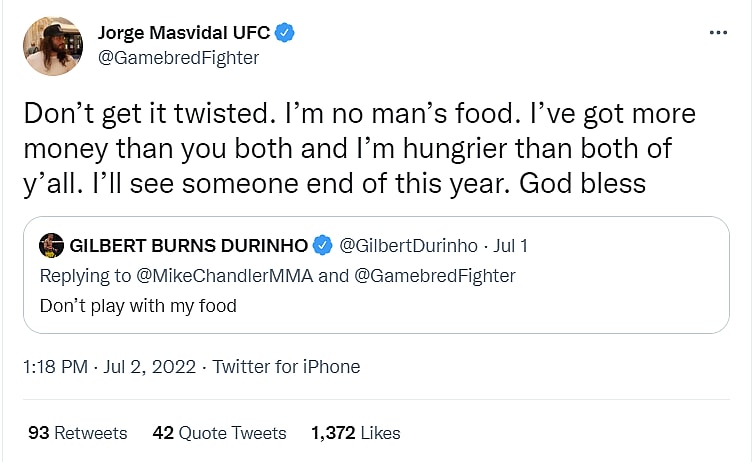Visit the @GamebredFighter handle under the name
This screenshot has width=755, height=462.
(178, 57)
